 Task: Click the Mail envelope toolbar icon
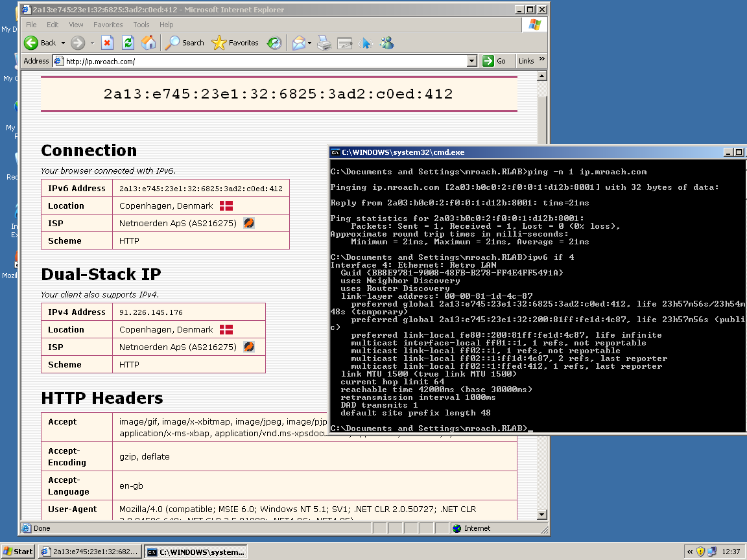coord(299,43)
